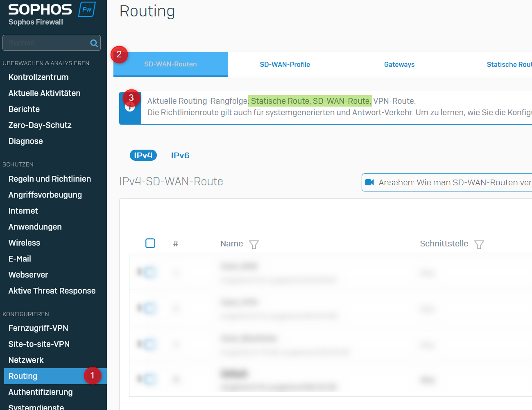
Task: Click the Name column filter icon
Action: tap(254, 244)
